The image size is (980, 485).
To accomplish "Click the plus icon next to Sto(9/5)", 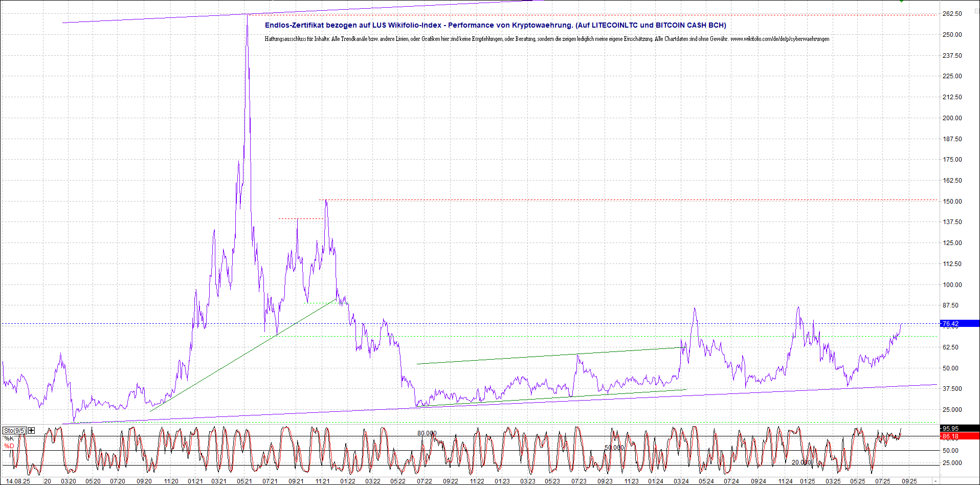I will point(32,430).
